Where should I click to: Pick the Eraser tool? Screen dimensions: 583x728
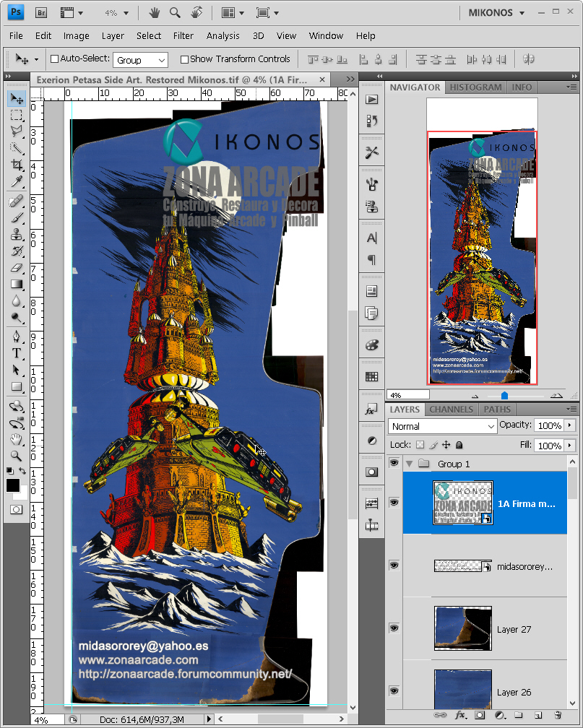pyautogui.click(x=17, y=268)
